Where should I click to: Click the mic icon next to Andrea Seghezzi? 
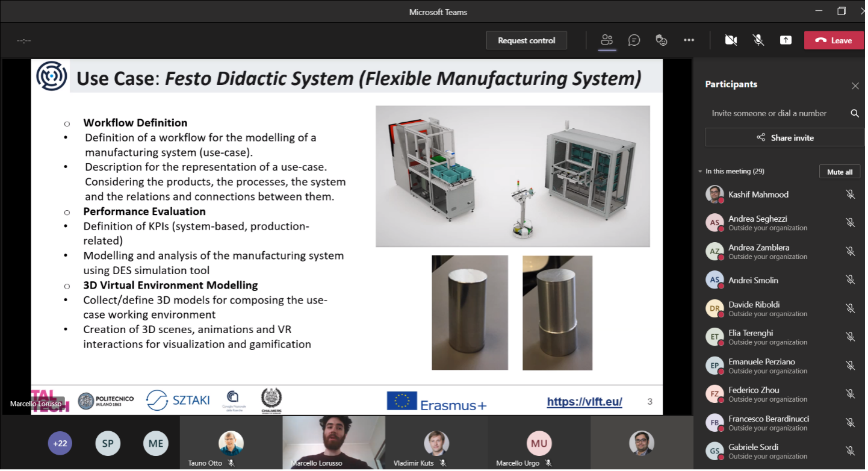(850, 222)
